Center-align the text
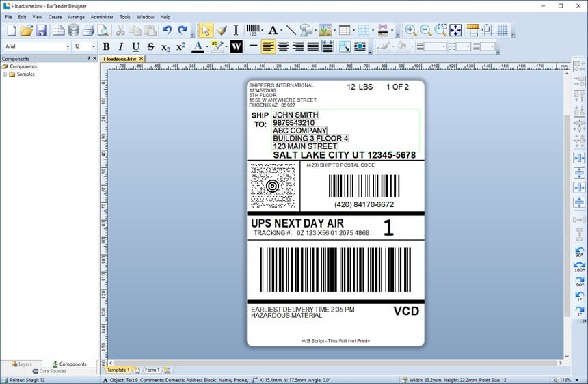The image size is (588, 384). pos(283,46)
